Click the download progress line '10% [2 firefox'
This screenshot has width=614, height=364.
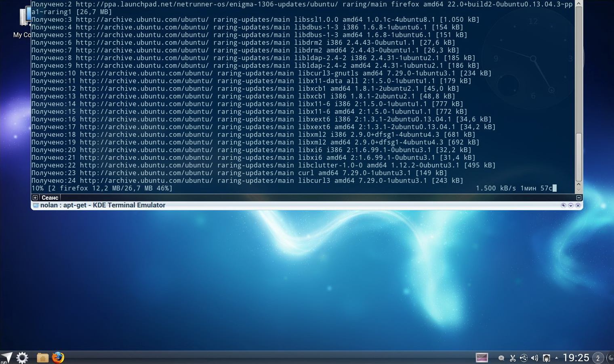point(102,188)
